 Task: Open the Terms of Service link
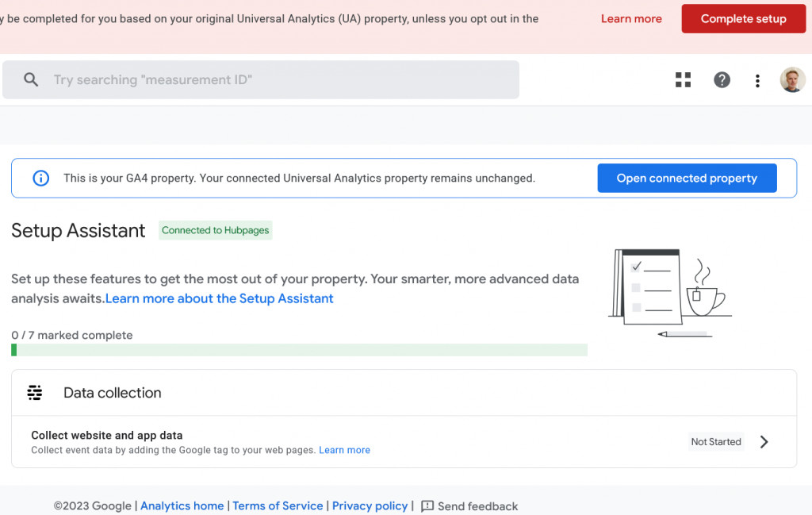point(278,506)
